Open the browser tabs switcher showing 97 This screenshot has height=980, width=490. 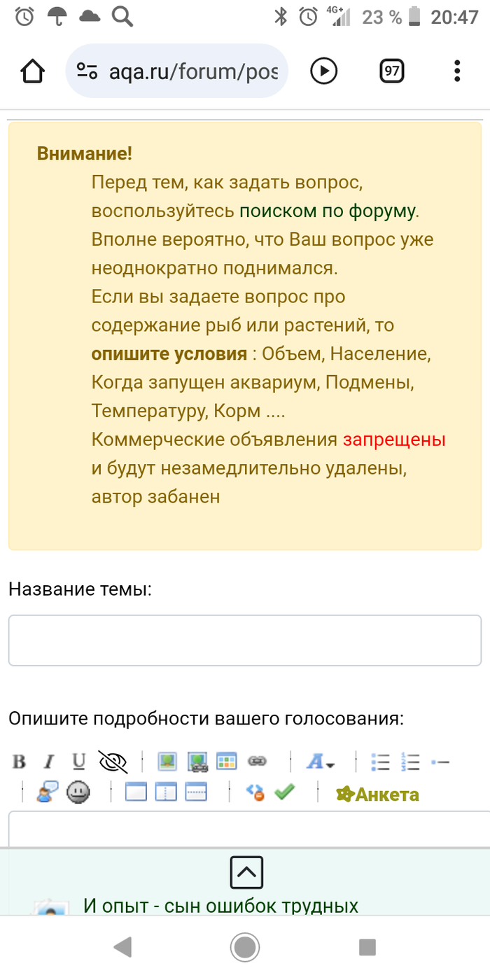(x=392, y=71)
